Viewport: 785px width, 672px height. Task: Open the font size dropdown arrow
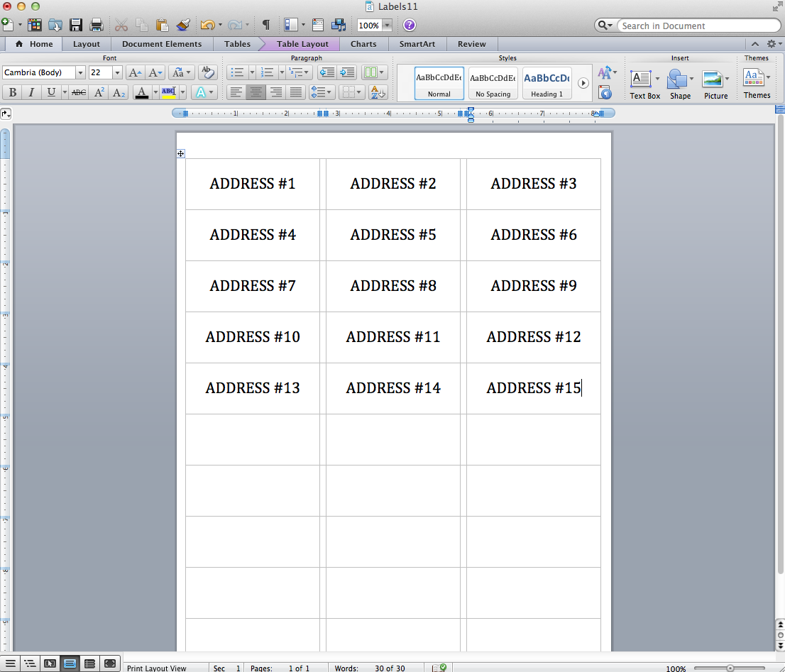[x=117, y=72]
